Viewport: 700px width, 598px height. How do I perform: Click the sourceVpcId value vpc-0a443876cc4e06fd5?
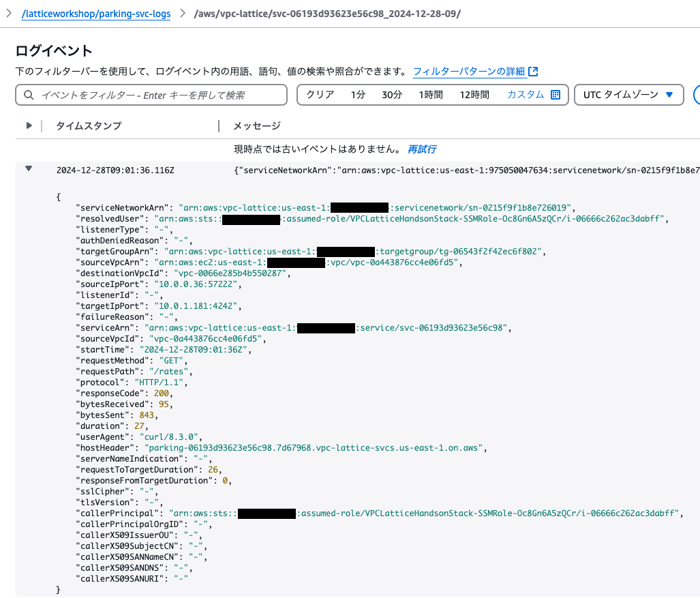[205, 338]
